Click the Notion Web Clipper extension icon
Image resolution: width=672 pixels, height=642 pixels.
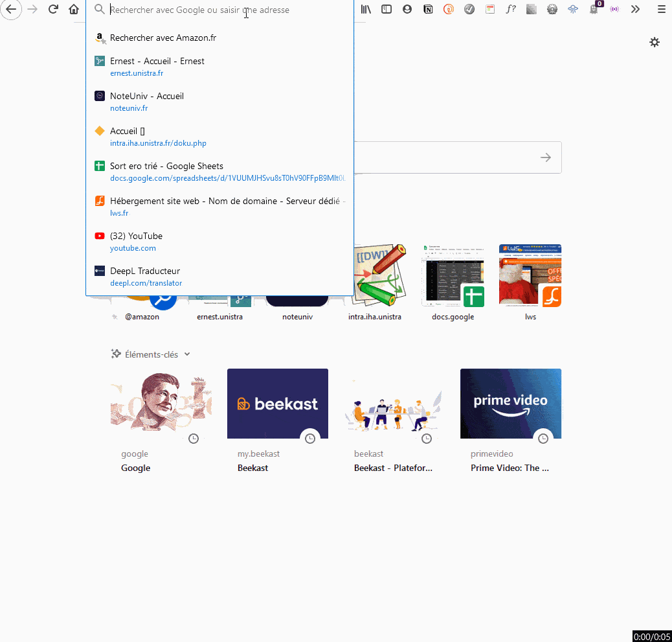(428, 9)
